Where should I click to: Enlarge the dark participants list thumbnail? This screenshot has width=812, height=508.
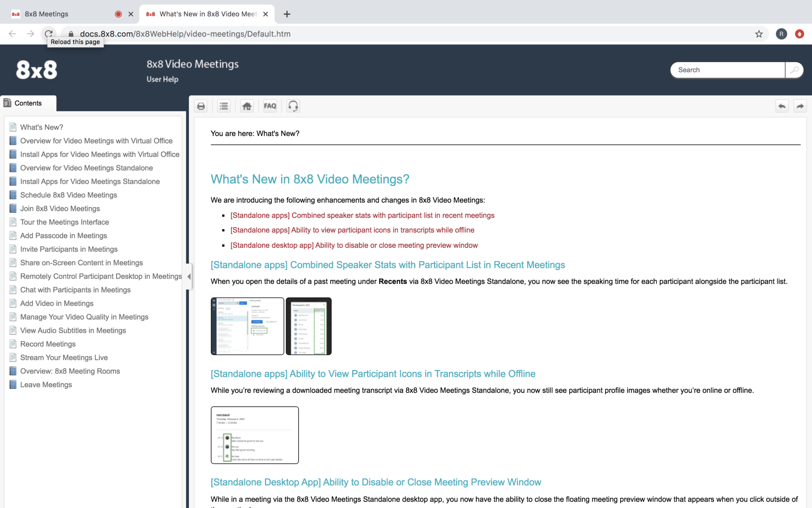(309, 326)
